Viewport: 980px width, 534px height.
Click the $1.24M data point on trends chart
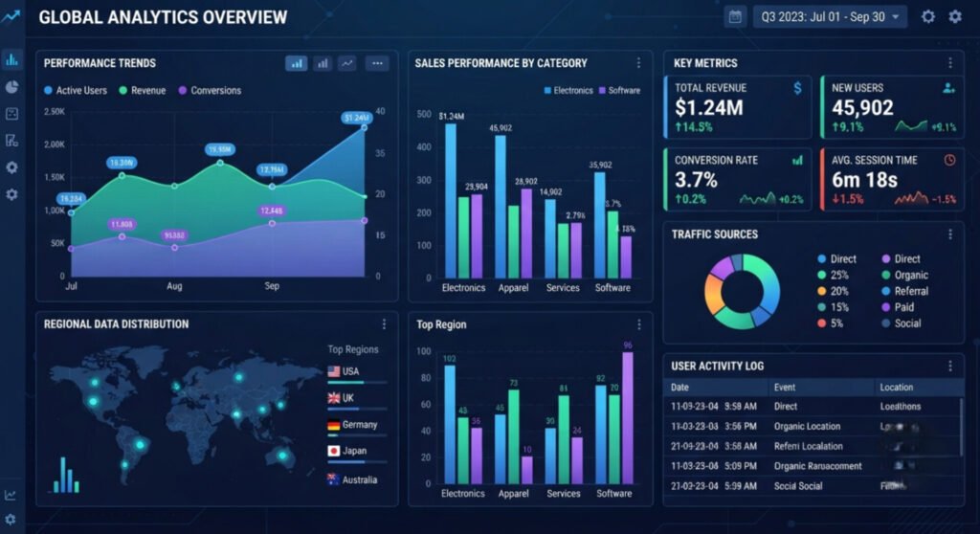point(365,127)
